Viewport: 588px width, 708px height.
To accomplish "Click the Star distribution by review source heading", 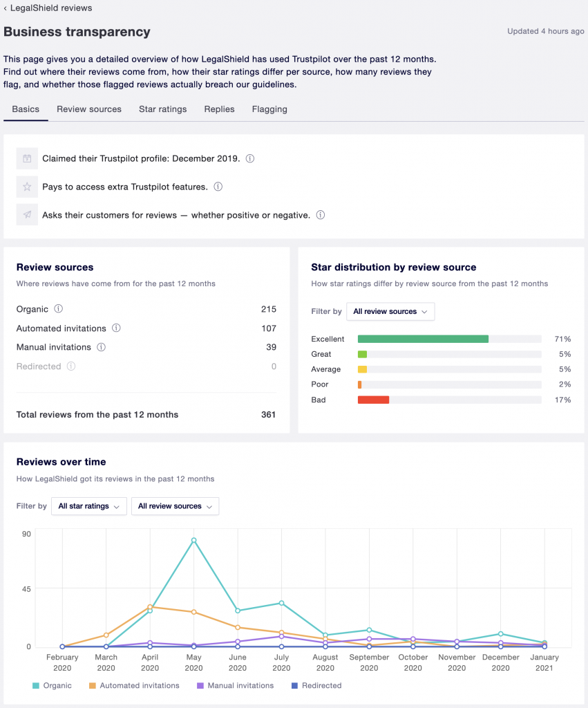I will (394, 268).
